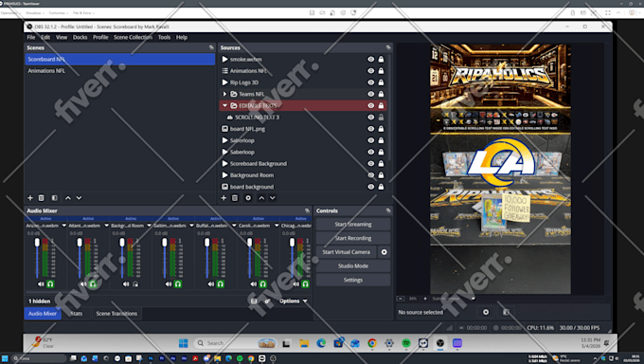Hide the smoke.webm source with its eye icon
Viewport: 644px width, 364px height.
point(371,59)
